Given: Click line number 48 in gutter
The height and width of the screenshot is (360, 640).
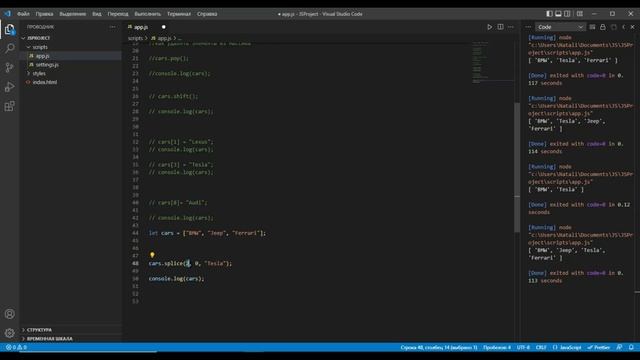Looking at the screenshot, I should click(135, 264).
